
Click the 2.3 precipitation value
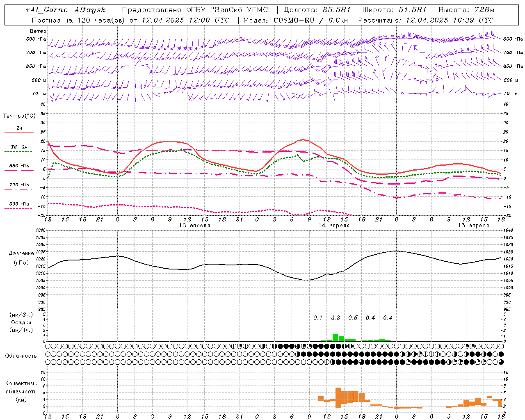pyautogui.click(x=336, y=317)
